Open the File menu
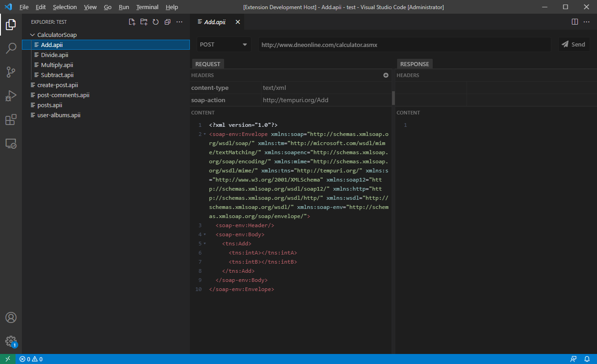Screen dimensions: 597x364 click(x=24, y=7)
